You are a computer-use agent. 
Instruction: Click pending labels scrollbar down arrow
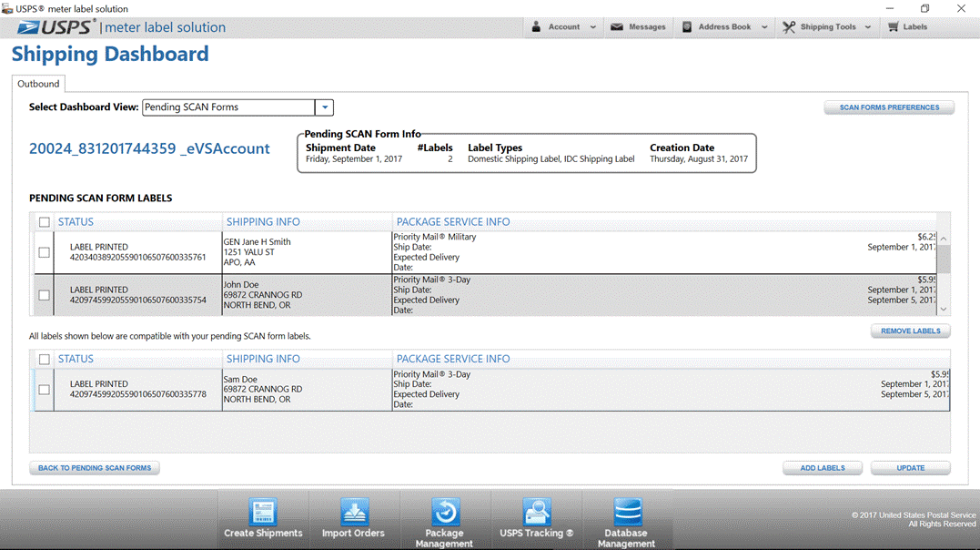pyautogui.click(x=943, y=309)
